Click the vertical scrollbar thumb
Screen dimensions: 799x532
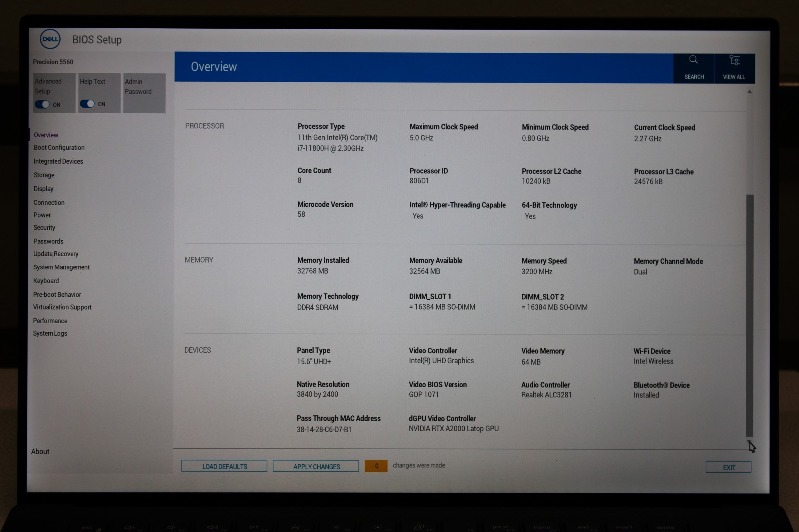pos(749,315)
